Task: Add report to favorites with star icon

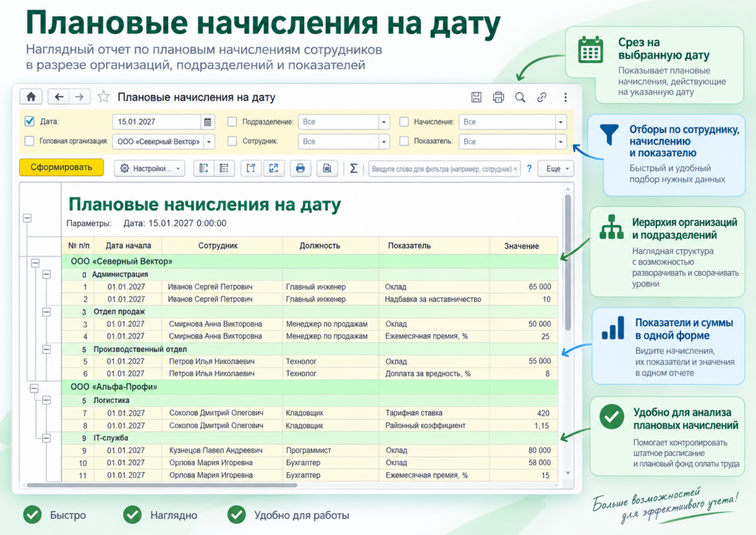Action: (x=103, y=97)
